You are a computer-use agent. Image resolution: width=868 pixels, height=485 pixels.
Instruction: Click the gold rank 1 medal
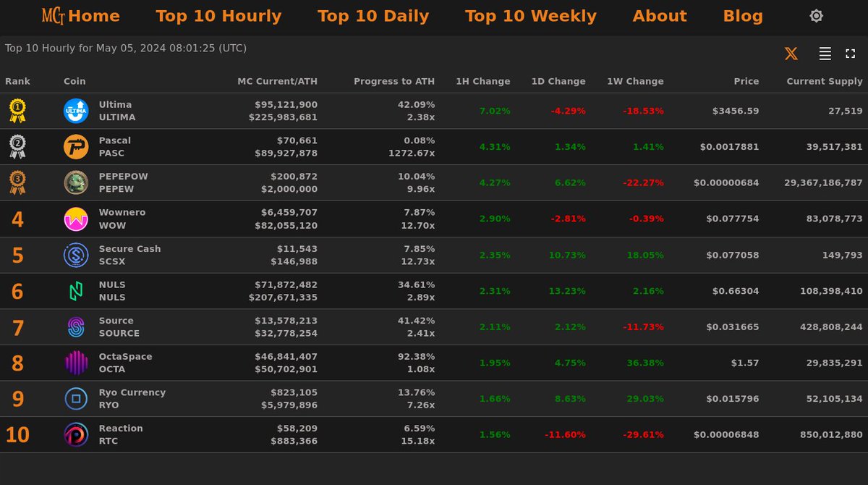click(x=17, y=111)
